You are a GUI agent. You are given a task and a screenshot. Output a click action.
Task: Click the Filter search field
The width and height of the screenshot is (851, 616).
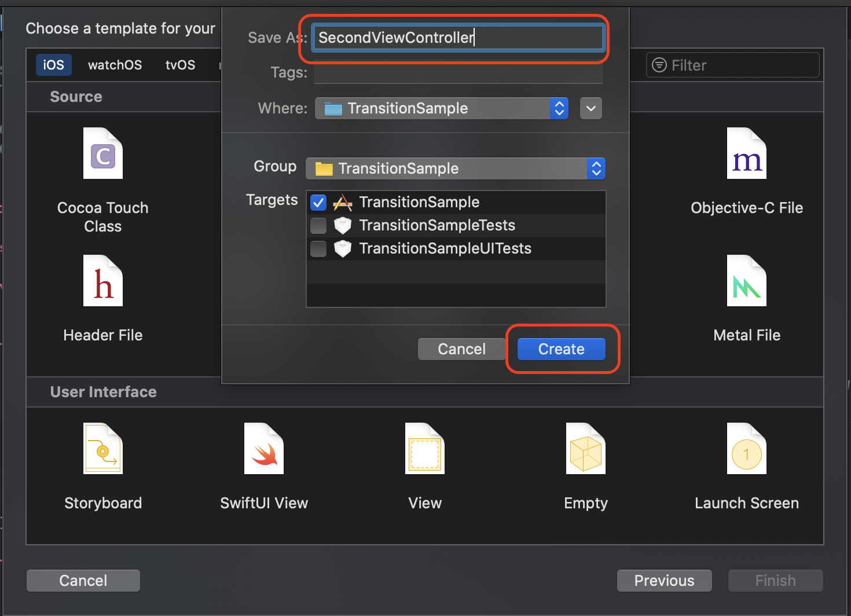733,65
